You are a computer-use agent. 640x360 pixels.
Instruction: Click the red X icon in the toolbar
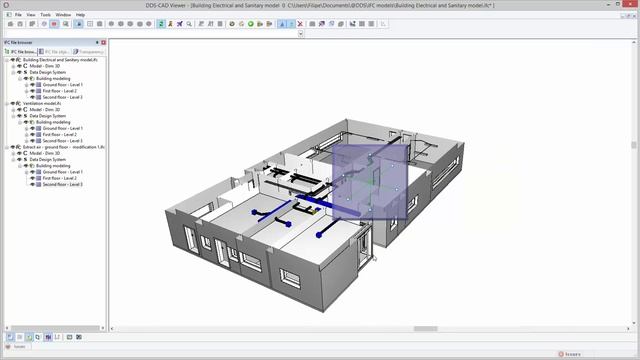click(x=300, y=24)
